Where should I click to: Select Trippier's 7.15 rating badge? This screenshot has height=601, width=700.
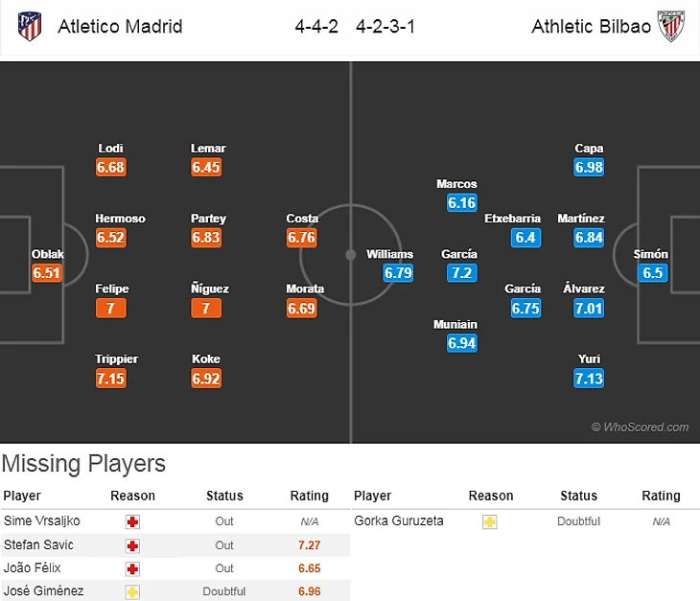click(x=111, y=379)
